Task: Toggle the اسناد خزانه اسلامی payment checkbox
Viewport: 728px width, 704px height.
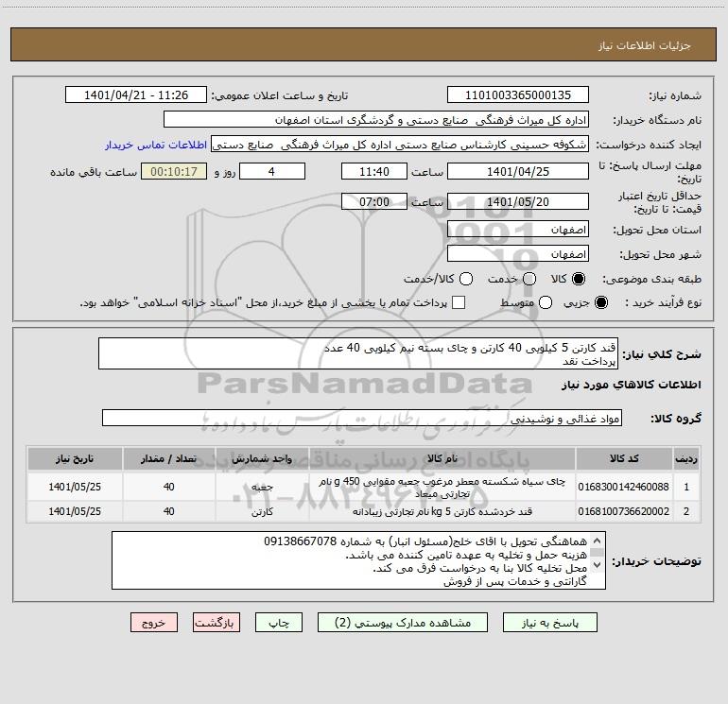Action: tap(459, 302)
